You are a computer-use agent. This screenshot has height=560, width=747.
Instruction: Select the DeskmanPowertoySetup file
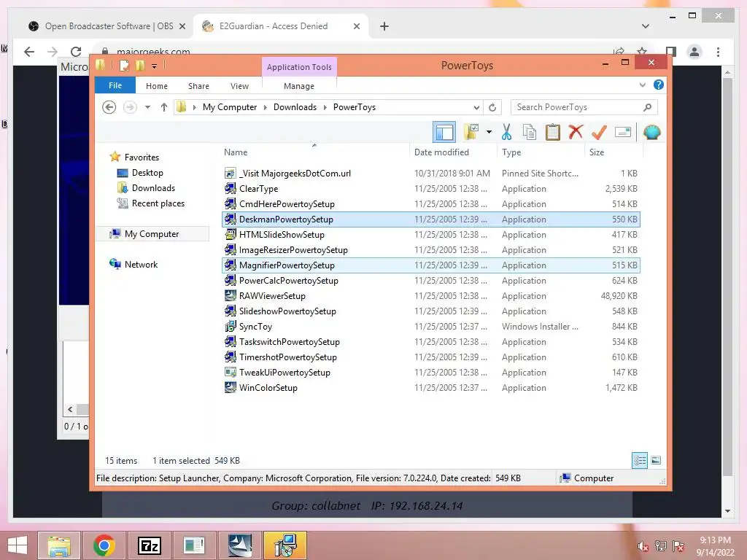click(430, 219)
